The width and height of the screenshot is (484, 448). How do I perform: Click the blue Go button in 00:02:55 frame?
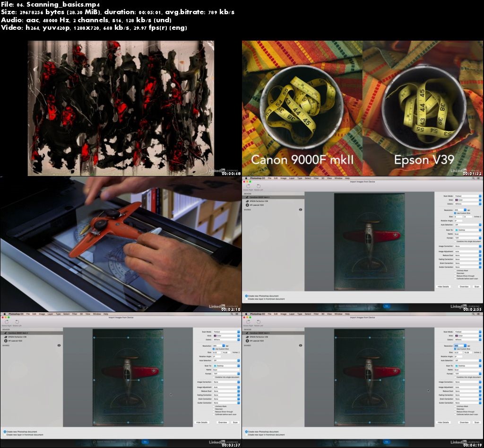[387, 306]
